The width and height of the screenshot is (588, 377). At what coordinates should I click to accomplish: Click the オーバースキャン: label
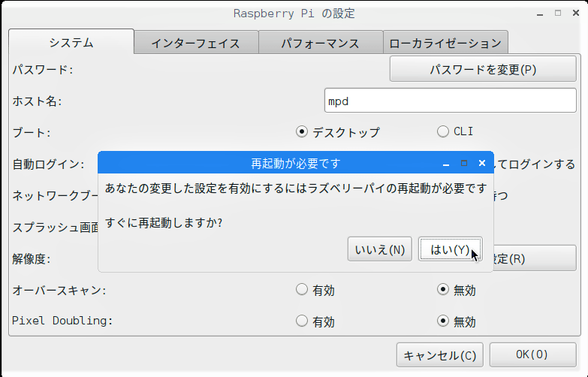pyautogui.click(x=59, y=290)
